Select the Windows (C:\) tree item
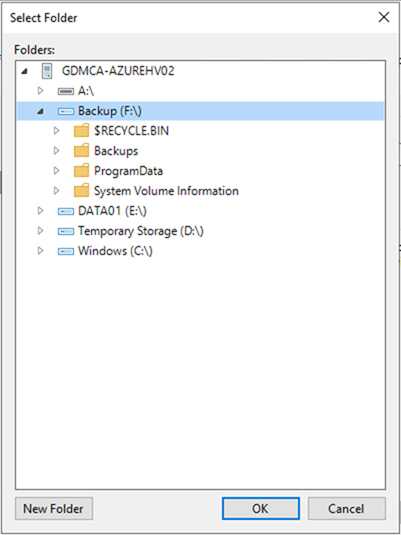The width and height of the screenshot is (401, 535). (x=115, y=251)
